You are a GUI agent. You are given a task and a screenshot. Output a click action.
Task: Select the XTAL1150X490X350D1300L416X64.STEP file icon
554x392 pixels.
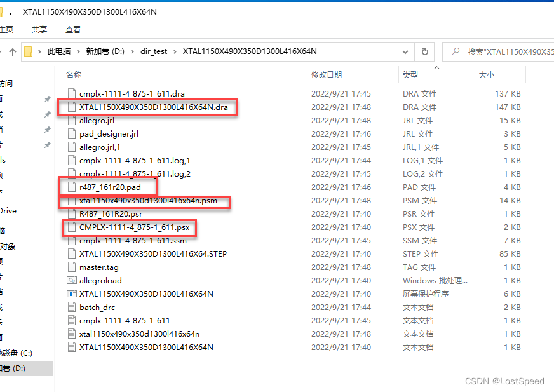click(71, 253)
